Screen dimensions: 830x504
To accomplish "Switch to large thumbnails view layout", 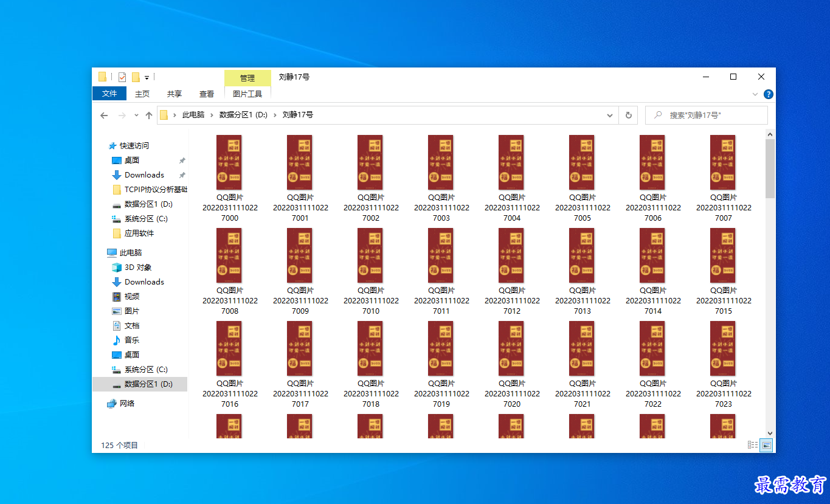I will point(767,445).
